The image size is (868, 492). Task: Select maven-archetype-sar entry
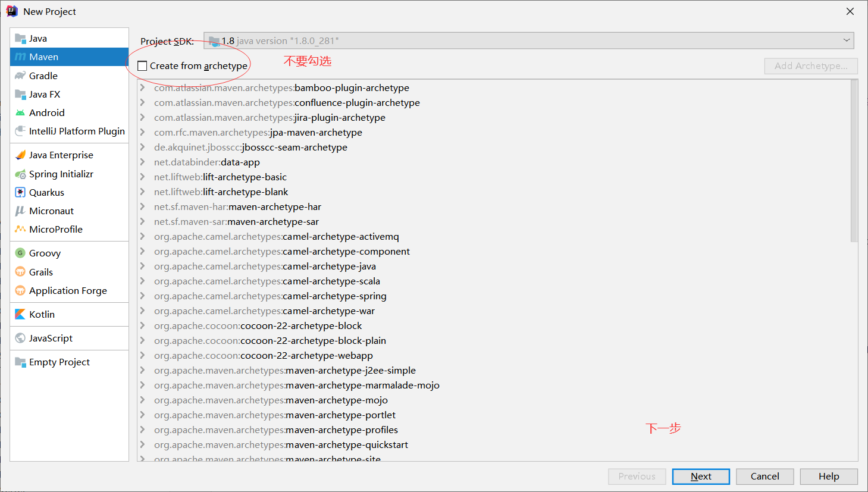coord(236,221)
